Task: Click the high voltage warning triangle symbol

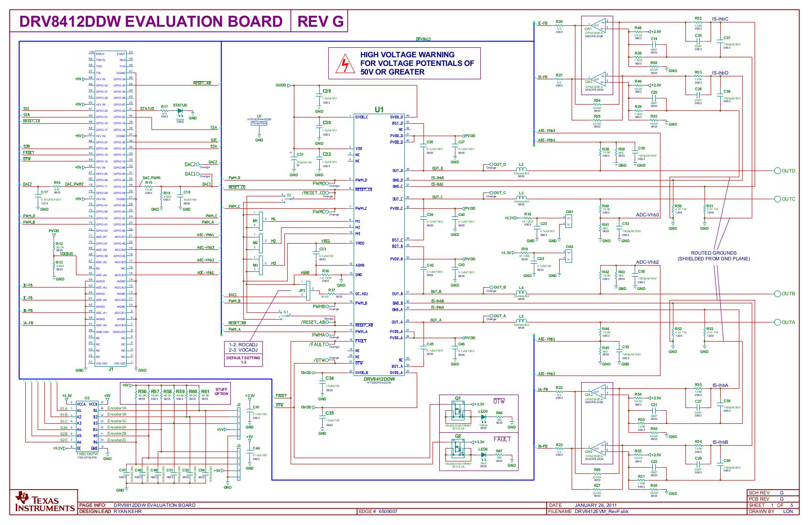Action: (x=345, y=63)
